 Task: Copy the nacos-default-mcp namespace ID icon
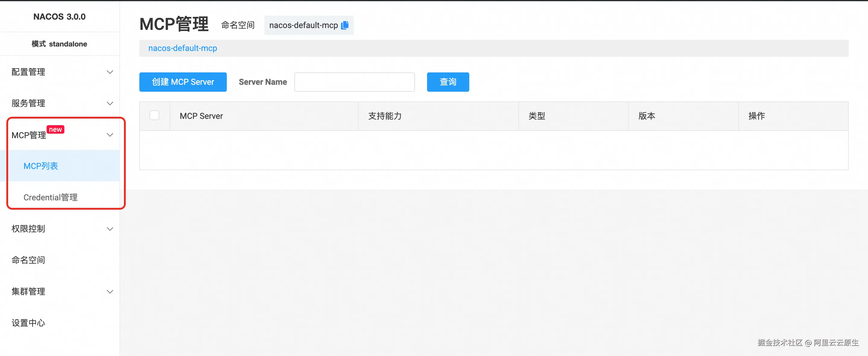click(x=345, y=25)
